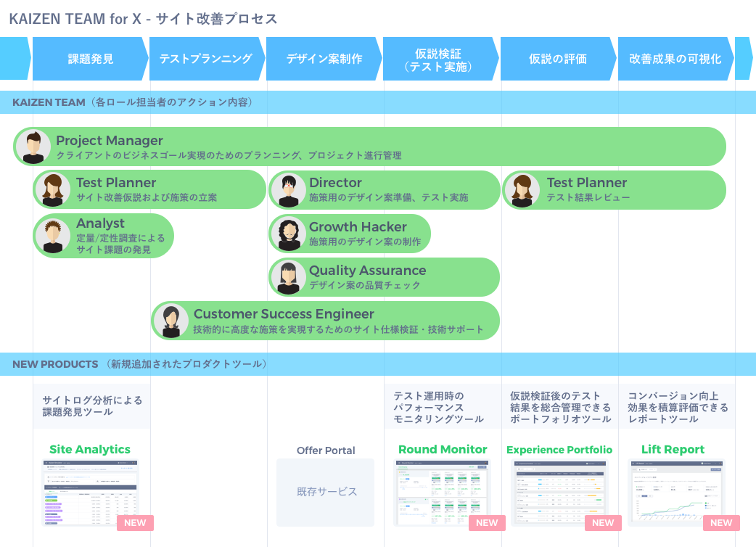Click the Director title text
The height and width of the screenshot is (547, 756).
coord(335,183)
